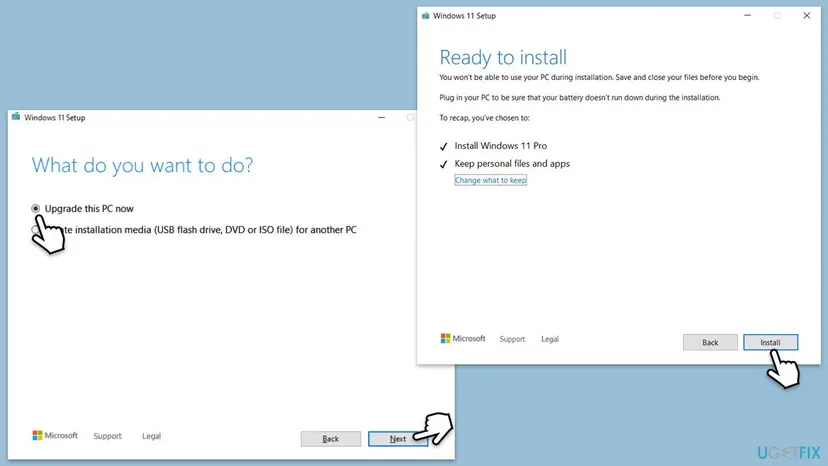Click the 'What do you want to do?' heading
The width and height of the screenshot is (828, 466).
(142, 165)
